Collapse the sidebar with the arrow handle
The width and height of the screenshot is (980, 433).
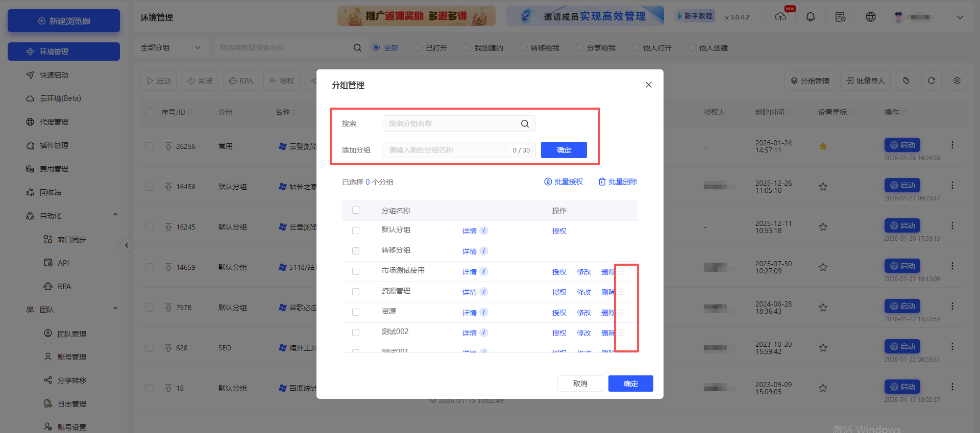point(127,245)
